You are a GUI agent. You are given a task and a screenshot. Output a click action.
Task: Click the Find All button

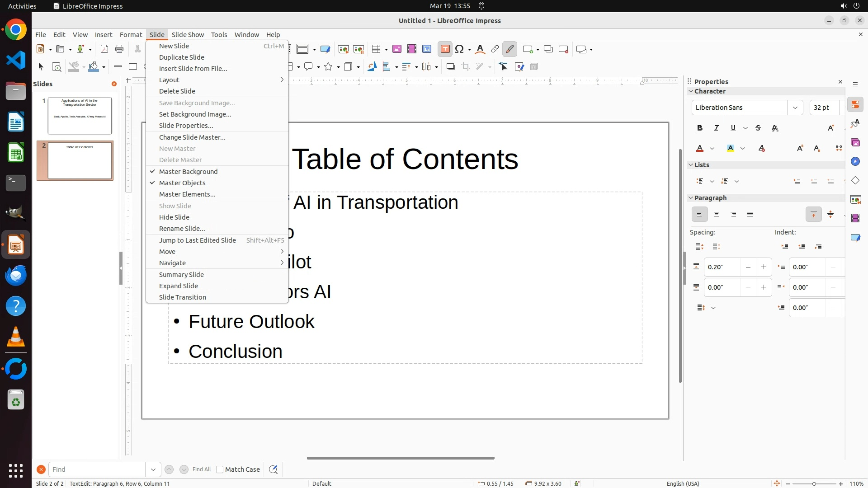click(x=201, y=469)
